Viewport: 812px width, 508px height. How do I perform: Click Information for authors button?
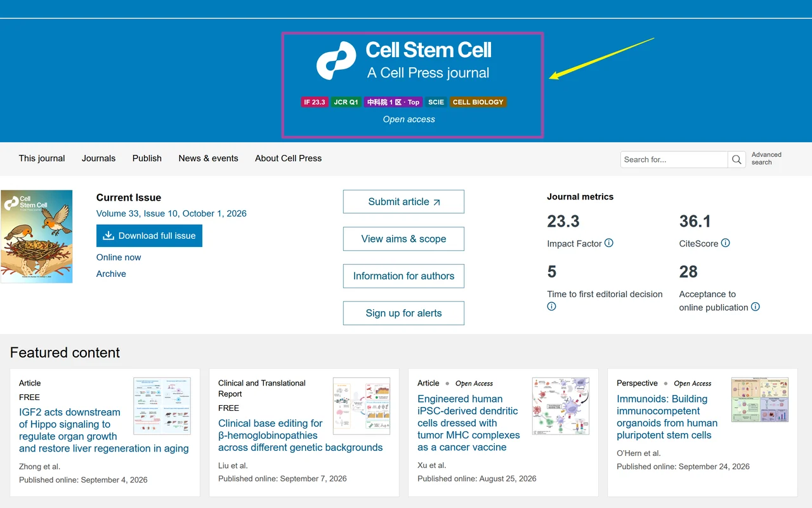point(403,276)
